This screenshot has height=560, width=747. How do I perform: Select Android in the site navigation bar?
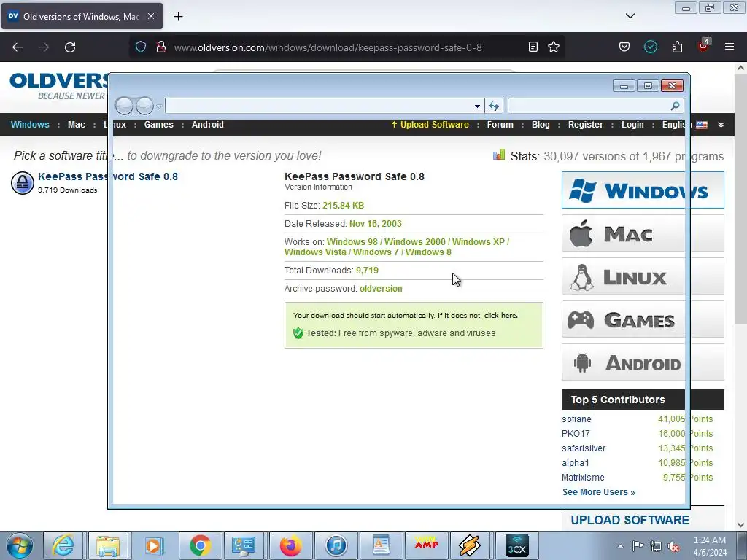click(x=208, y=125)
